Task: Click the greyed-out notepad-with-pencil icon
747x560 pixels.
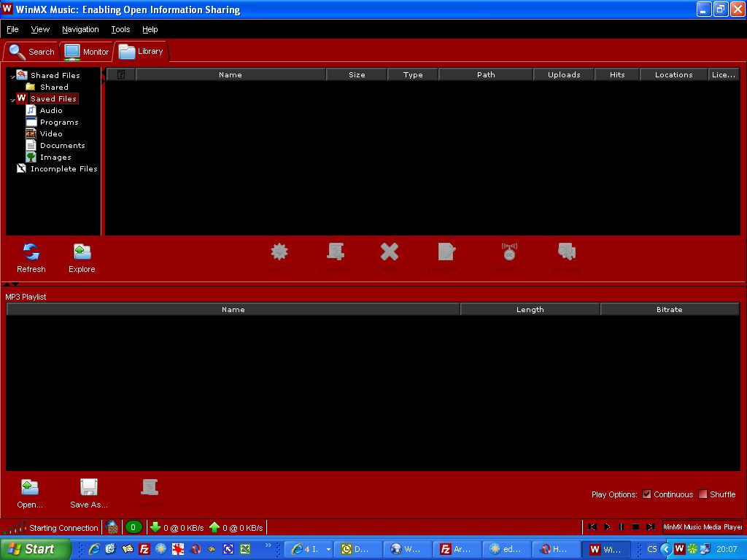Action: point(446,252)
